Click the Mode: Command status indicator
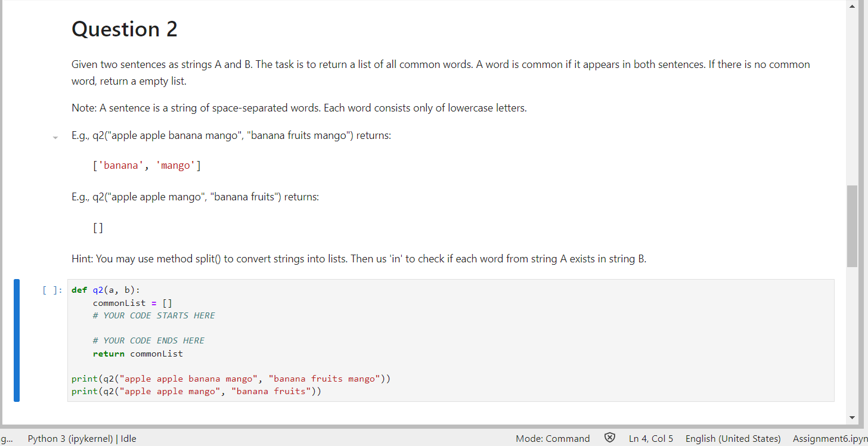The height and width of the screenshot is (446, 868). tap(553, 438)
